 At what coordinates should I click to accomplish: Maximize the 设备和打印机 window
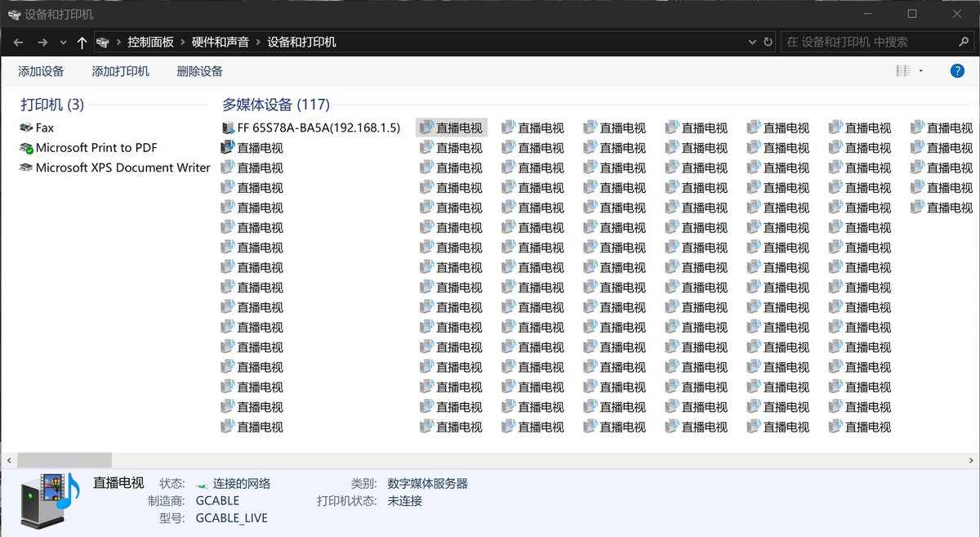pos(912,14)
